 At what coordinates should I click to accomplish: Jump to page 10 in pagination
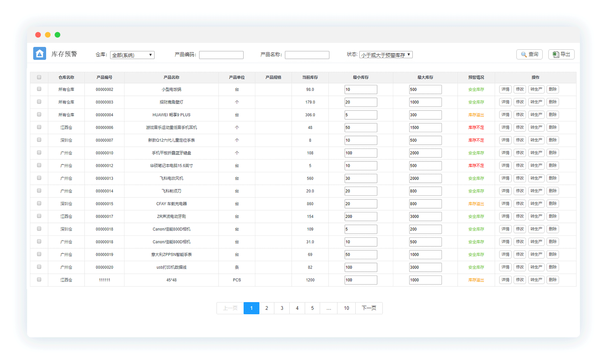click(346, 308)
